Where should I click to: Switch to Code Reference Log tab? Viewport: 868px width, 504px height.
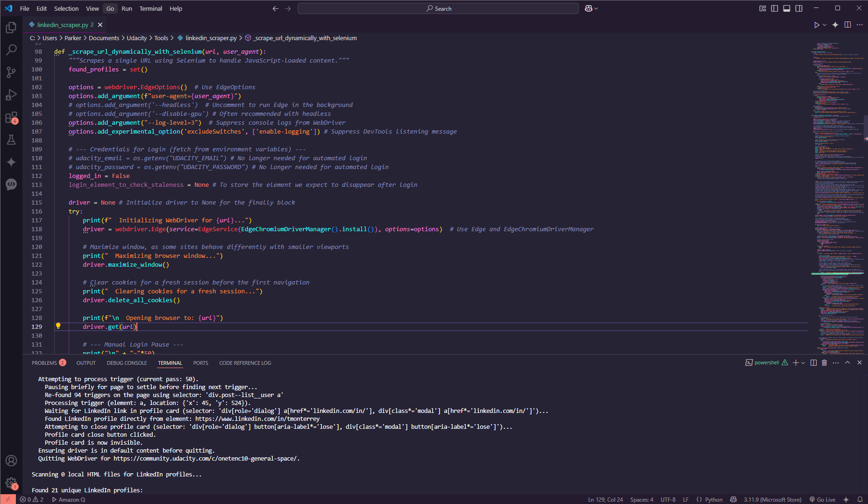click(x=245, y=363)
